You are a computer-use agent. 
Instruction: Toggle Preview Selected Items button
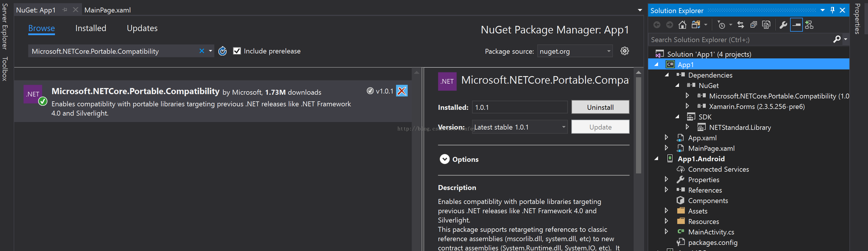coord(796,25)
